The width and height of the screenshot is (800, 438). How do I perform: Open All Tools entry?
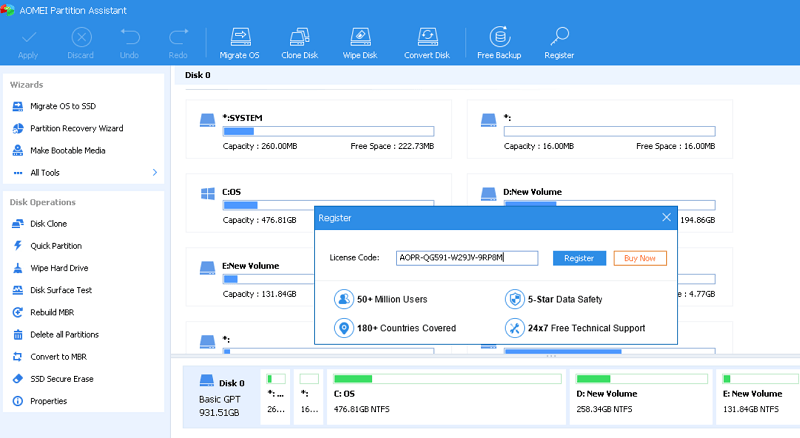click(45, 173)
